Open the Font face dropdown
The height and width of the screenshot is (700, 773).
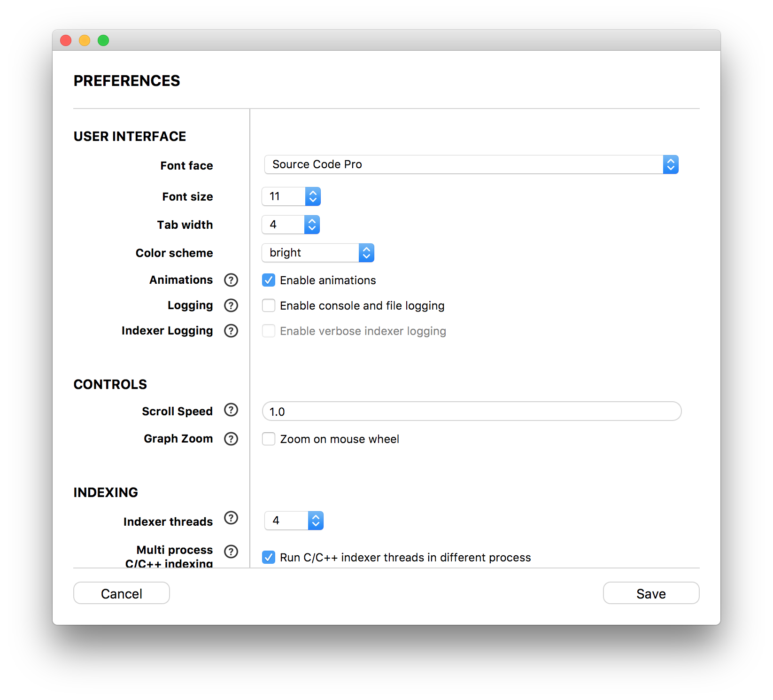(472, 164)
